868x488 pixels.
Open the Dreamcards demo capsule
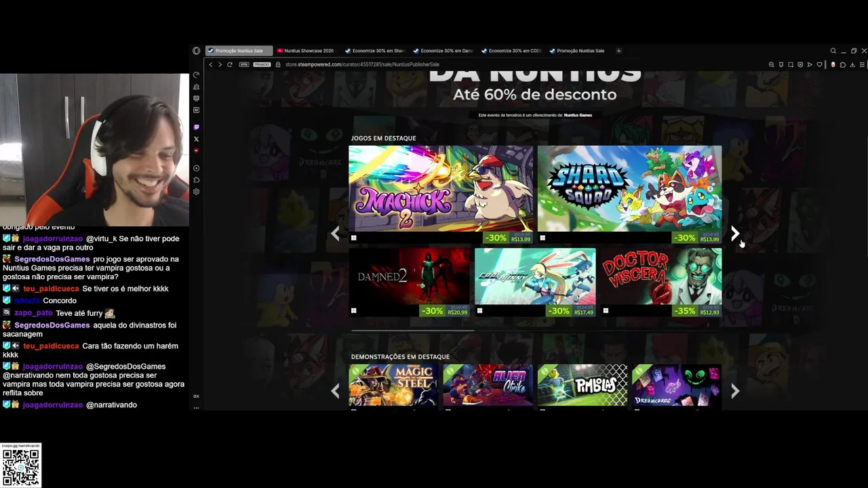(x=677, y=385)
